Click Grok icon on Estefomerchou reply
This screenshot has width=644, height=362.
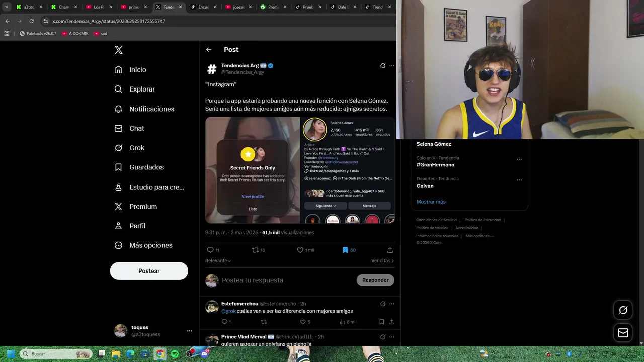(x=383, y=304)
